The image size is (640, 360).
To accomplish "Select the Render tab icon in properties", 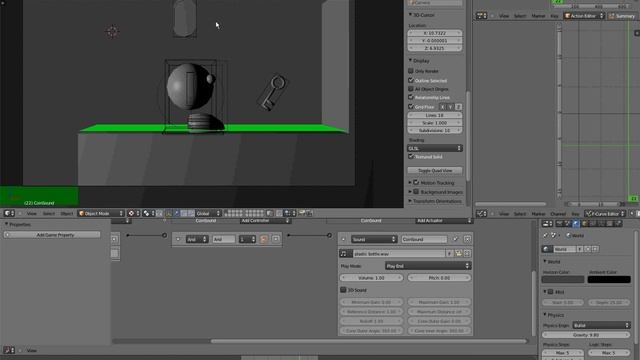I will point(559,224).
